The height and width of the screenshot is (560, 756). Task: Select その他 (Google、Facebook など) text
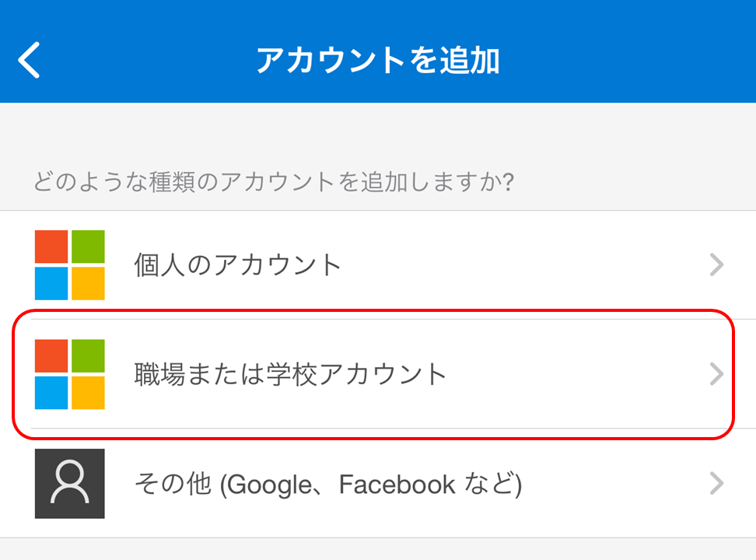328,485
